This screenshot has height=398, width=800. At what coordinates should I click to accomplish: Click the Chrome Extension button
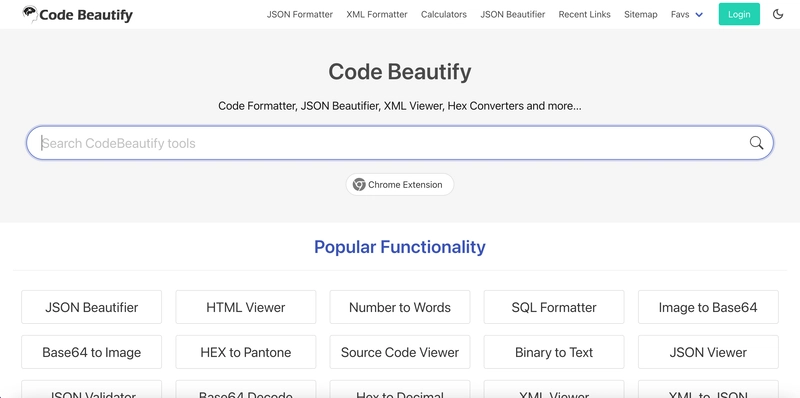point(399,185)
